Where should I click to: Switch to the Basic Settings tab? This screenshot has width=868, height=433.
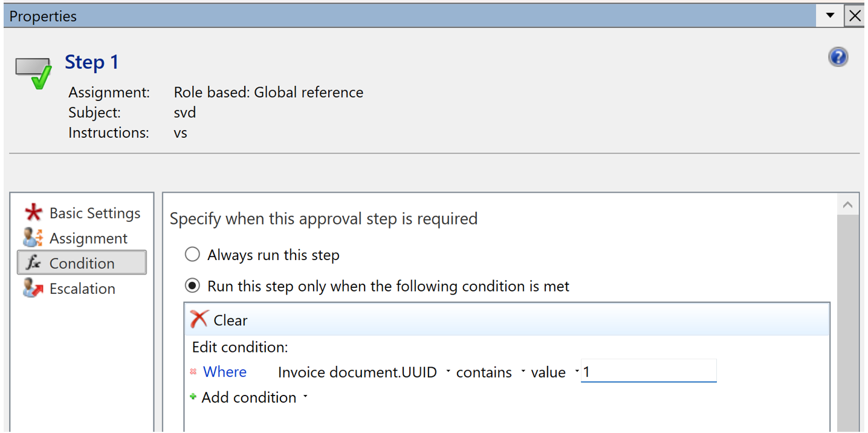[82, 213]
